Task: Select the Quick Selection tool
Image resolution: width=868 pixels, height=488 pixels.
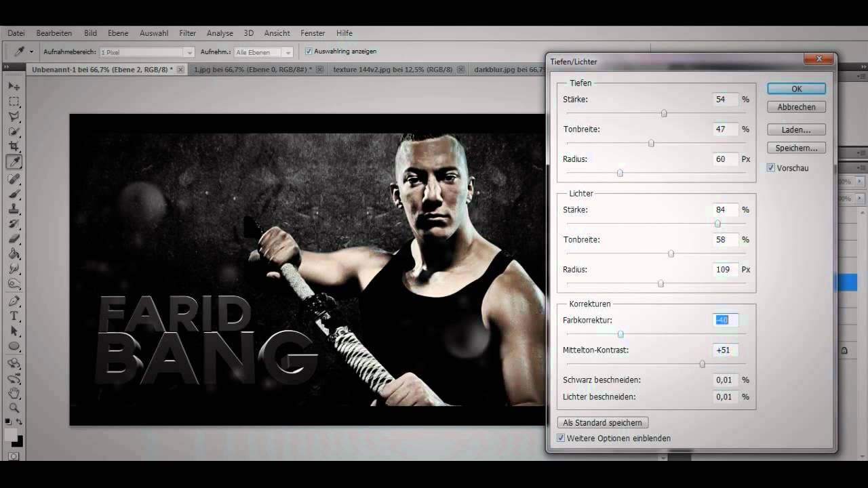Action: pyautogui.click(x=14, y=131)
